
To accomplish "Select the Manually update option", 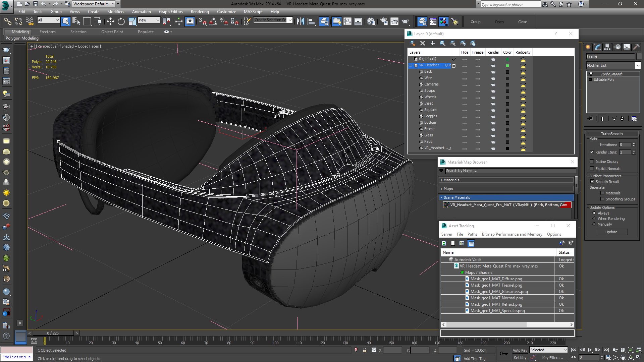I will pos(594,224).
